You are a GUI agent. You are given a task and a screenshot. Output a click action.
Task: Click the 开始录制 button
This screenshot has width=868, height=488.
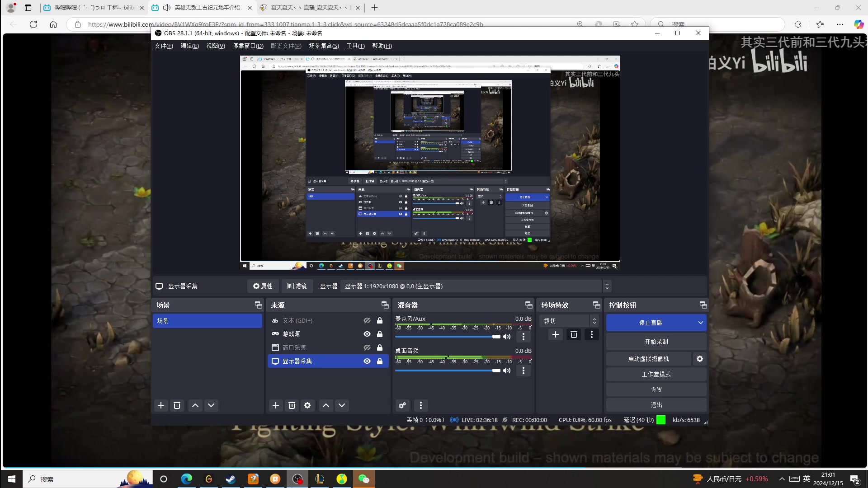[656, 342]
